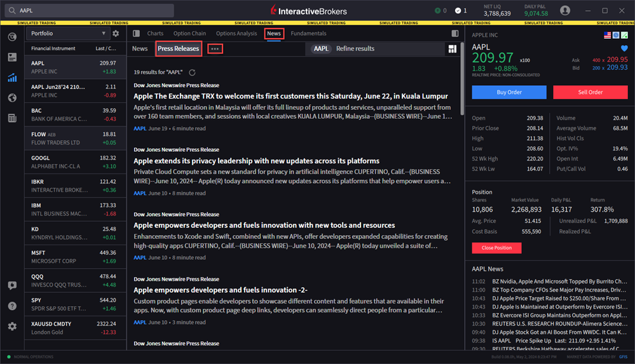Viewport: 635px width, 364px height.
Task: Change news layout with the grid view icon
Action: point(453,49)
